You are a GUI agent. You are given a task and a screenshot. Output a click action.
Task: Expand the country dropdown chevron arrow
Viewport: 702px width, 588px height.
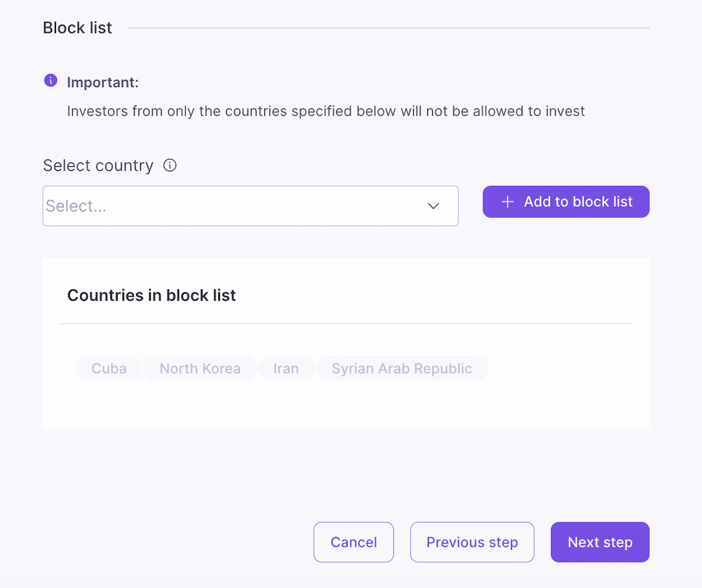click(433, 206)
